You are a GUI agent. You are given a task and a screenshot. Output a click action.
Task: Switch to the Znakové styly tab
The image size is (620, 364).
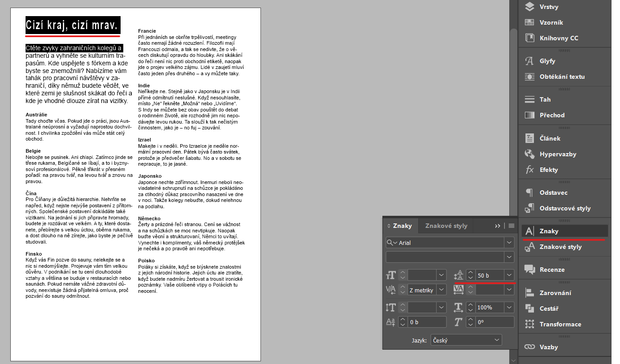[x=445, y=226]
